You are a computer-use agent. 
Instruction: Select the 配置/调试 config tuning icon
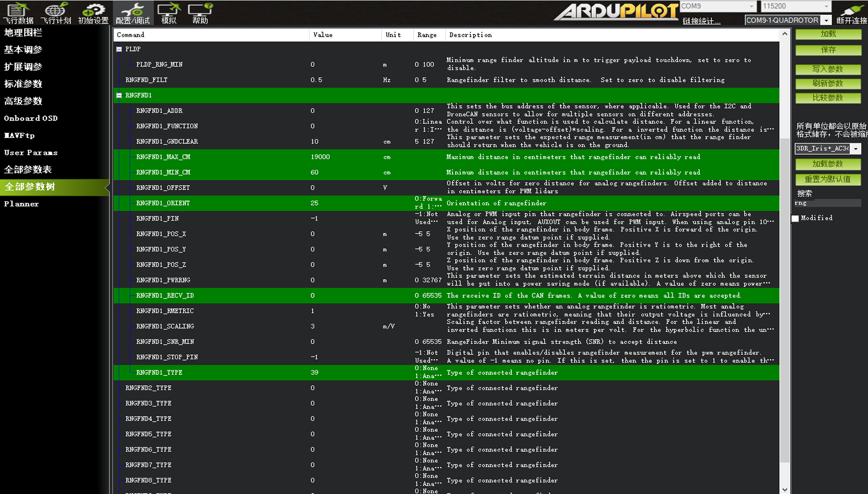coord(133,13)
